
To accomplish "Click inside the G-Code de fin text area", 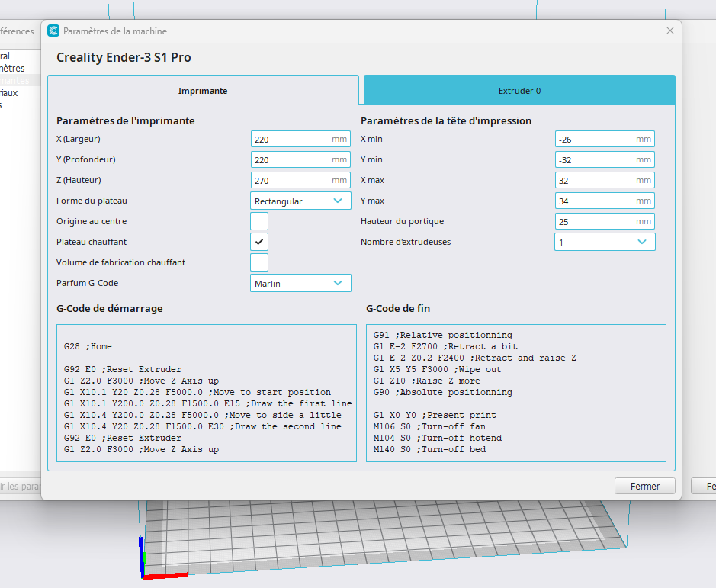I will tap(515, 393).
